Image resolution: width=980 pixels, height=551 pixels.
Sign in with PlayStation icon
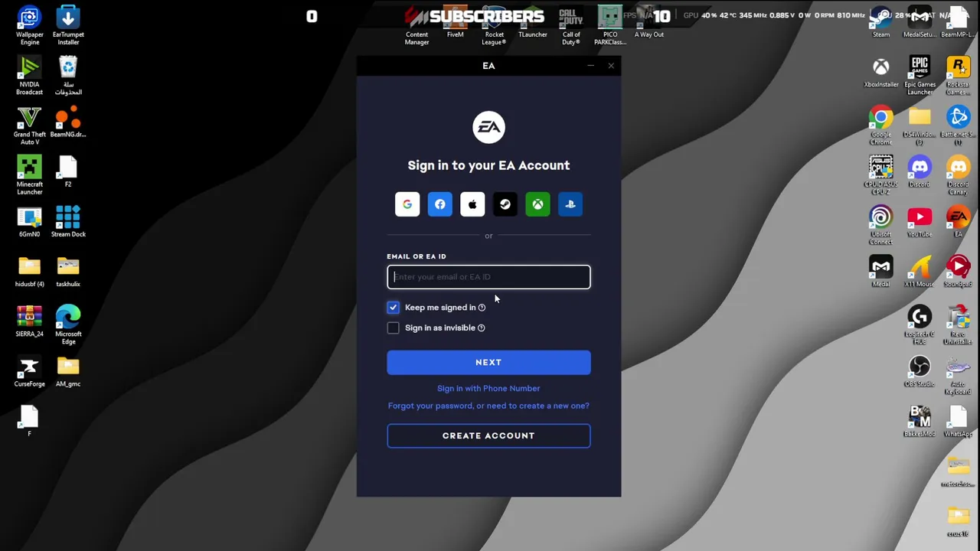pyautogui.click(x=570, y=204)
